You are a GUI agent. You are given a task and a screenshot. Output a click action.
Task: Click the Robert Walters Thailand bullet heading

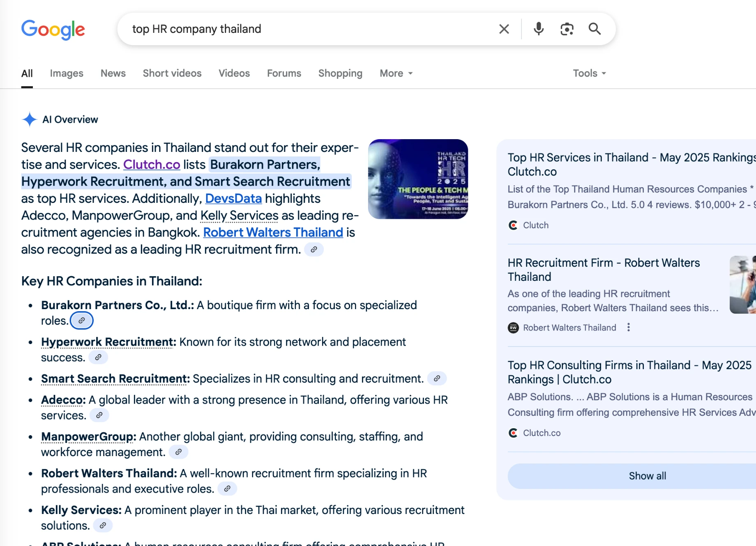point(109,473)
